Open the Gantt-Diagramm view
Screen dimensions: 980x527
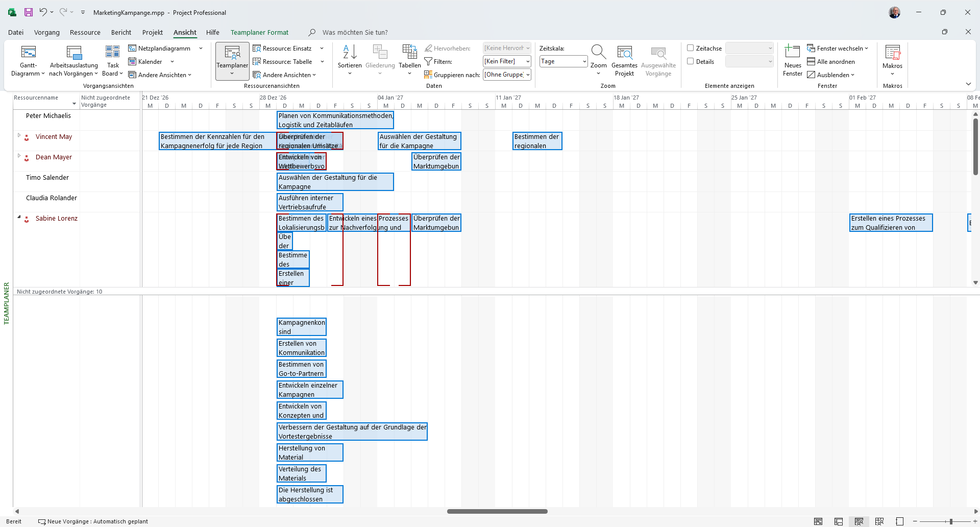coord(28,61)
